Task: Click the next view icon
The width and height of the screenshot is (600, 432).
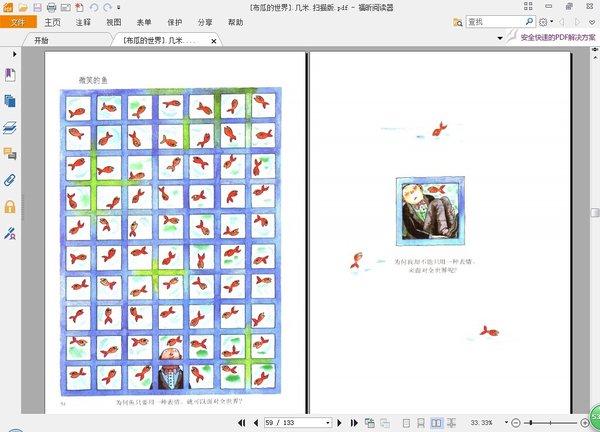Action: pyautogui.click(x=385, y=422)
